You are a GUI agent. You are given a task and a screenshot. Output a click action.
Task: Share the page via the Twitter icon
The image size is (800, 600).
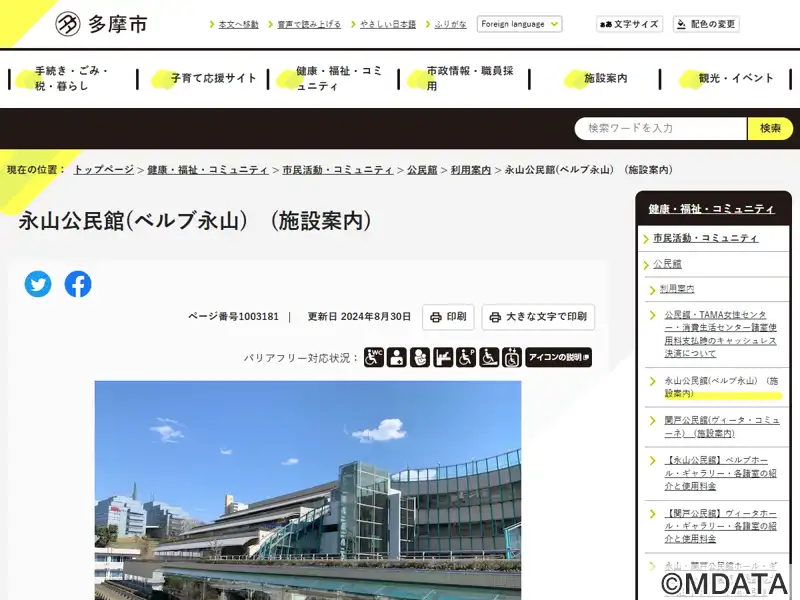(38, 284)
